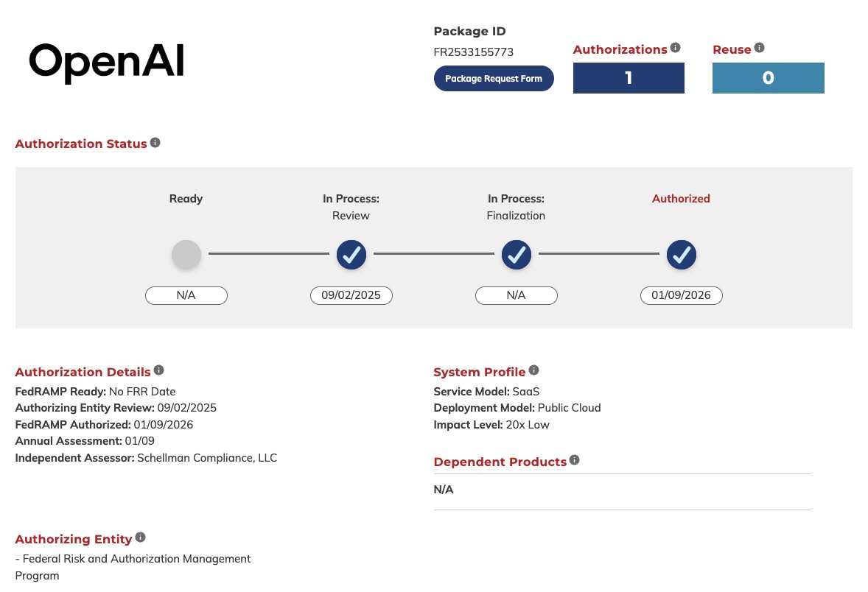Click the 01/09/2026 date pill
The width and height of the screenshot is (868, 592).
[682, 295]
